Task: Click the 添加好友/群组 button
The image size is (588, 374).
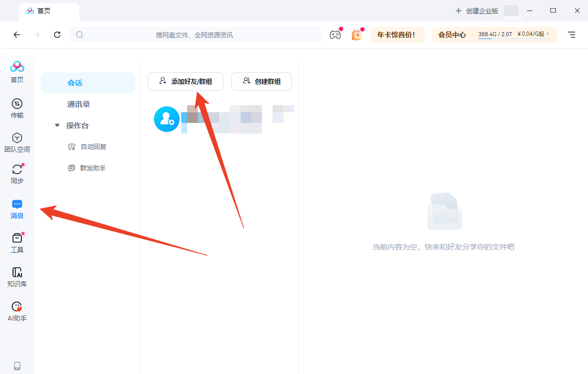Action: click(x=185, y=81)
